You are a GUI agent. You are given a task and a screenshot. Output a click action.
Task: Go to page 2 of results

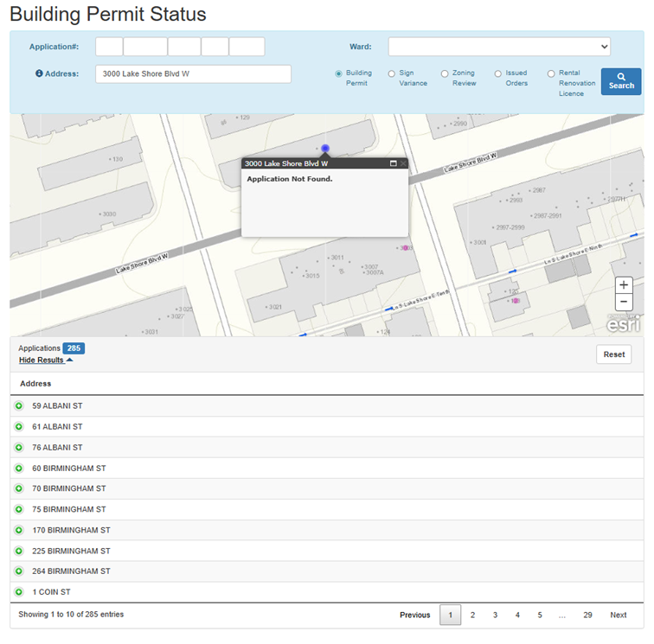[472, 615]
